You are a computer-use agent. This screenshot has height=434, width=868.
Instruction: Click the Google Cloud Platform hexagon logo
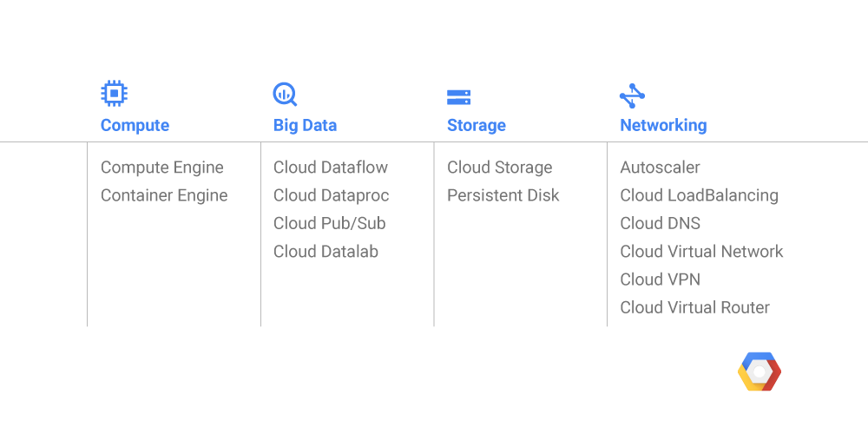759,372
